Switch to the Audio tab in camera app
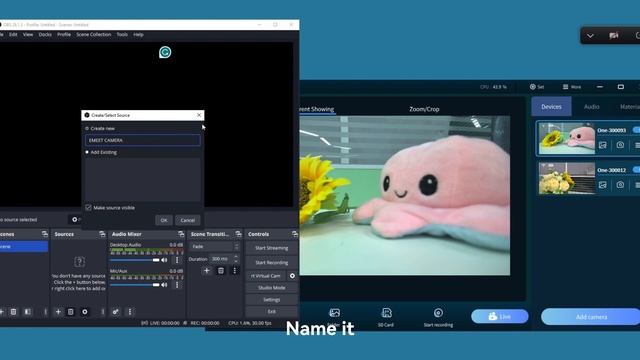This screenshot has width=640, height=360. click(x=591, y=107)
